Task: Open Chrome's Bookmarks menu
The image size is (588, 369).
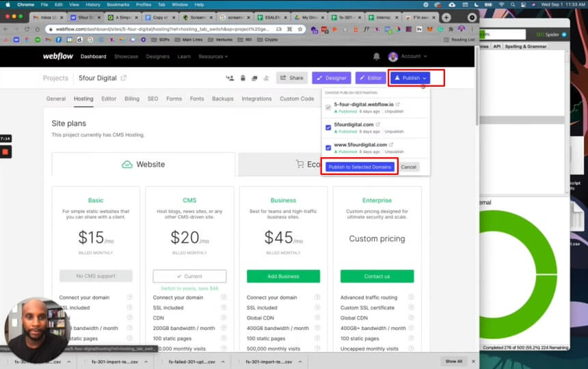Action: 118,5
